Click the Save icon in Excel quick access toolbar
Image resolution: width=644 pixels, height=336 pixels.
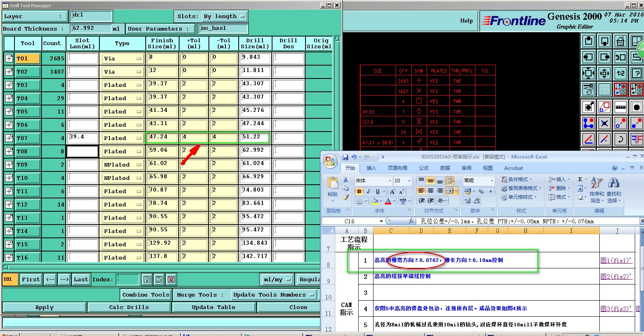(x=345, y=157)
